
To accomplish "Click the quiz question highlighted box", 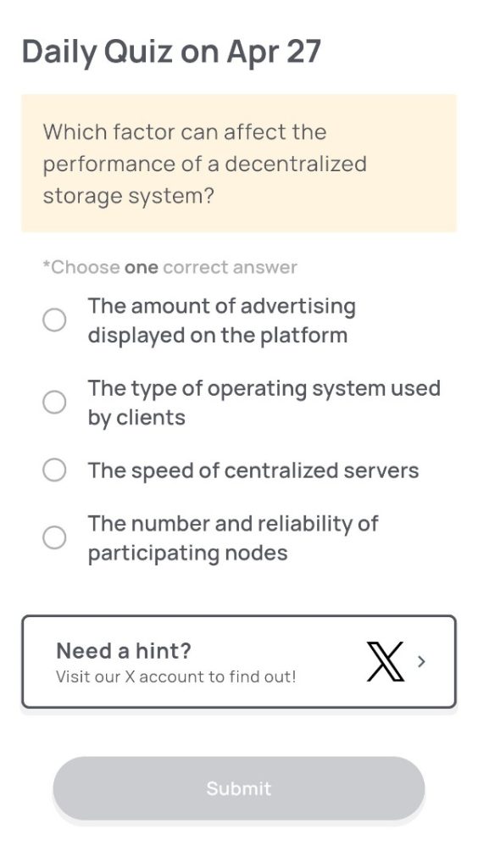I will 239,164.
